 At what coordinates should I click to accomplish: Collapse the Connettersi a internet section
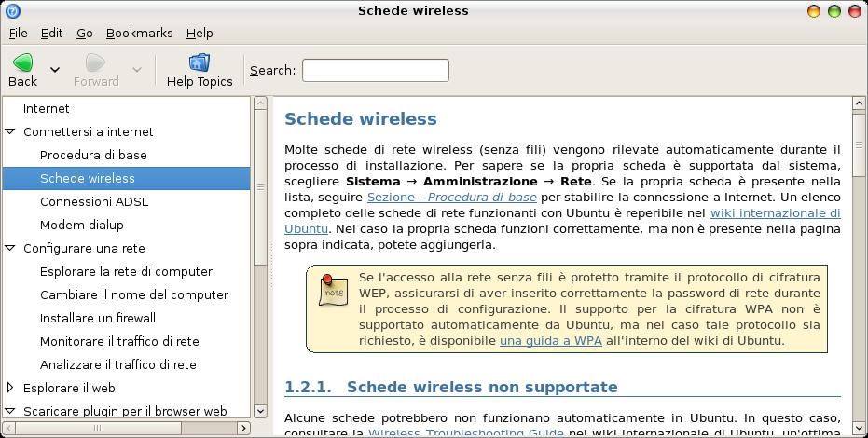coord(10,131)
